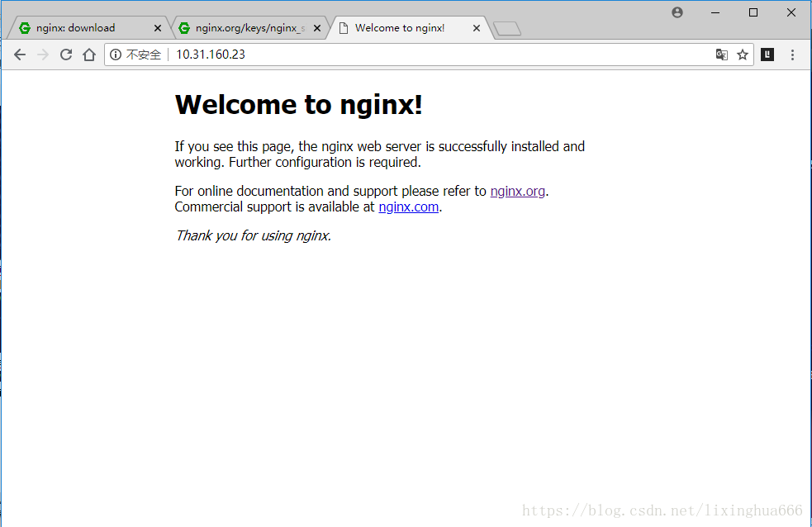Follow the nginx.com link
The height and width of the screenshot is (527, 812).
click(409, 207)
